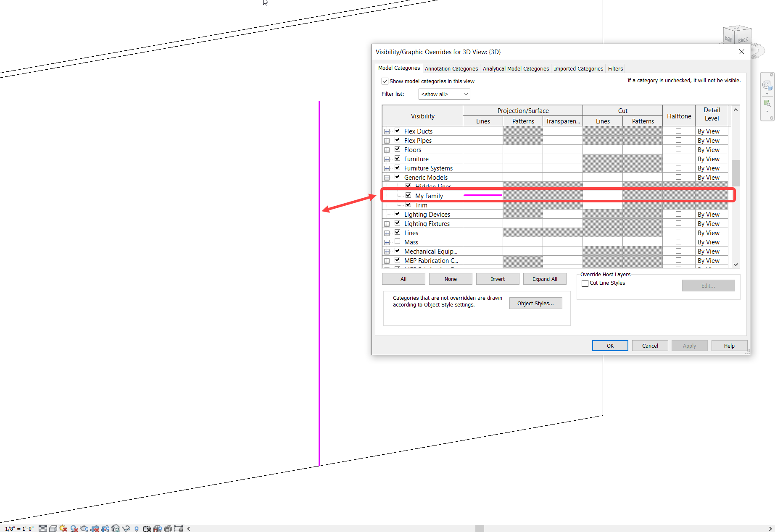Uncheck the Mass category visibility
The height and width of the screenshot is (532, 775).
397,242
